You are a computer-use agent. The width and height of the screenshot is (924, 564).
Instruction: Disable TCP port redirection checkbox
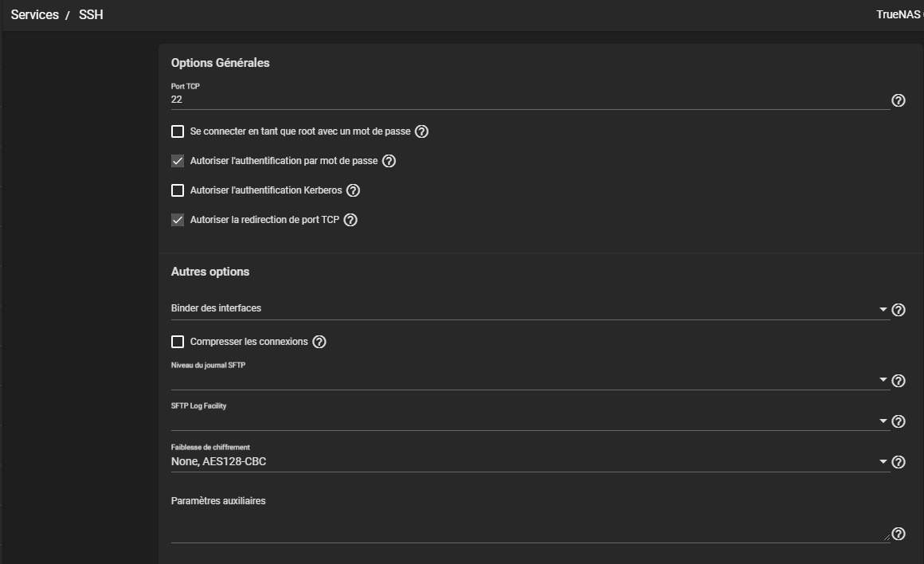point(178,220)
